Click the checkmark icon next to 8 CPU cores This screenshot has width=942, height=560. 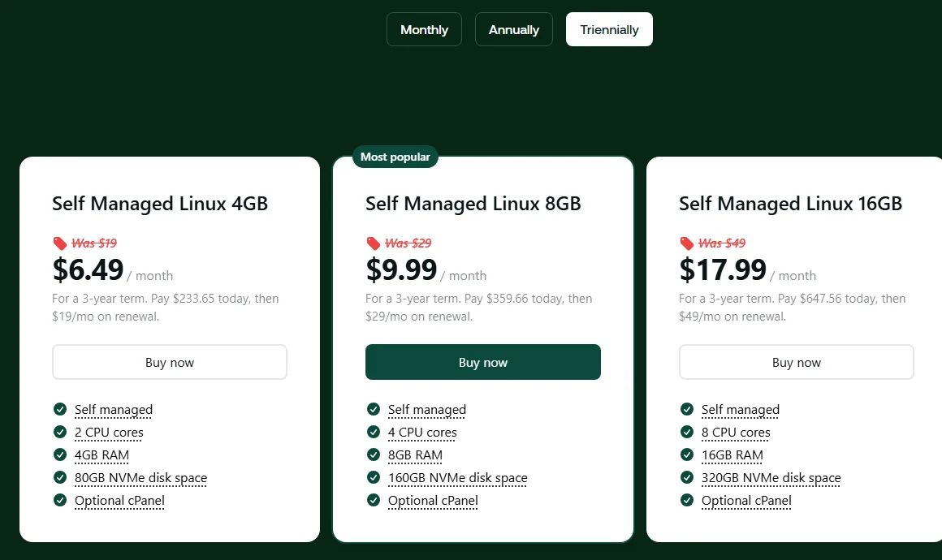(687, 432)
